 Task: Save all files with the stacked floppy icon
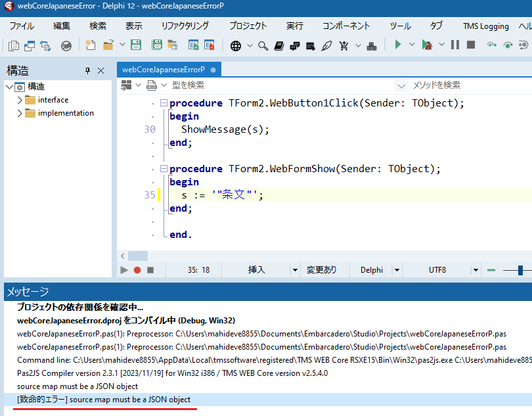point(156,45)
